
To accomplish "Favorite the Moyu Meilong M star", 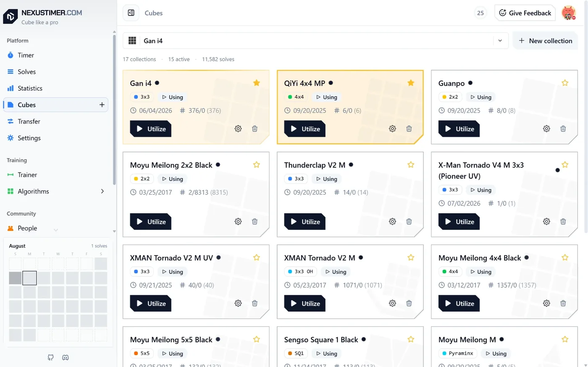I will click(565, 340).
